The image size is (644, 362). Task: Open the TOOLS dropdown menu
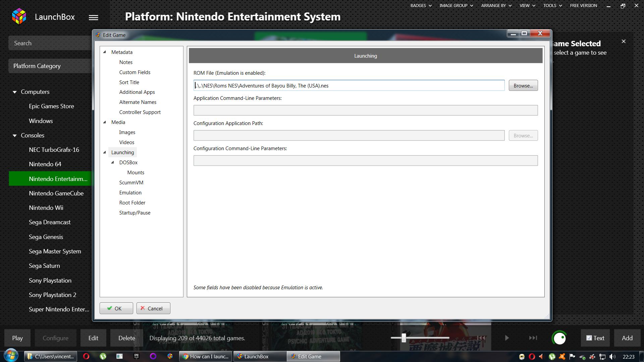[x=552, y=5]
